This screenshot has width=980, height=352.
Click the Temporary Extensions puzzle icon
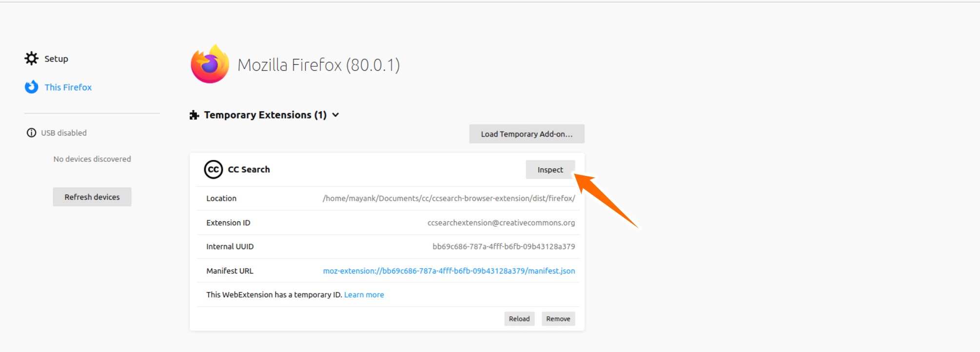pyautogui.click(x=194, y=115)
